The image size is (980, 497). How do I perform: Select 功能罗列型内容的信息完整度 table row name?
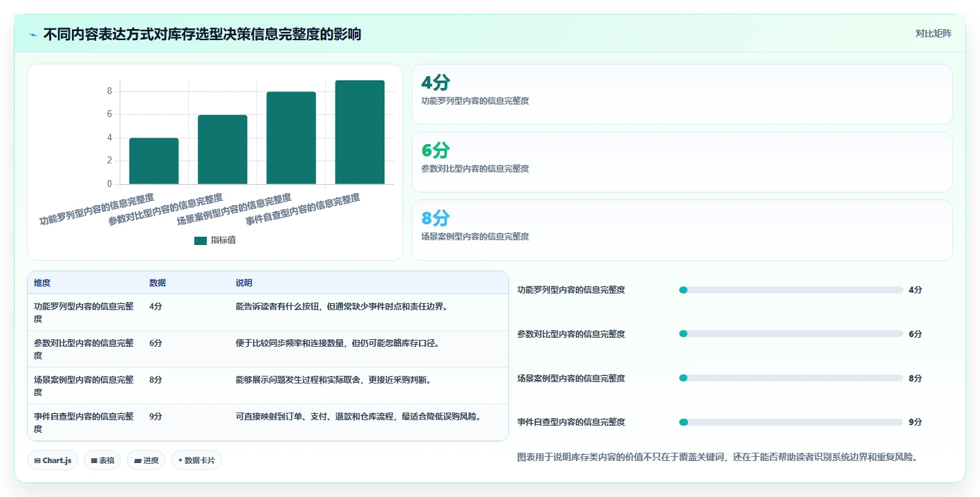pos(84,313)
